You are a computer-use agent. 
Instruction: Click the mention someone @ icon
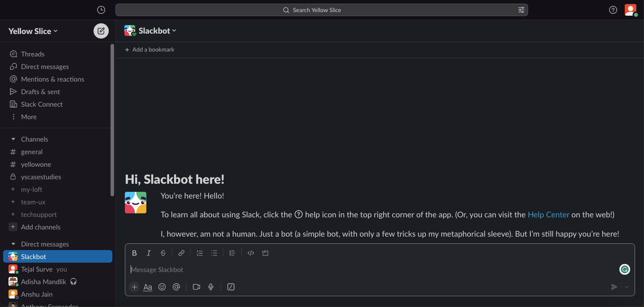tap(176, 287)
